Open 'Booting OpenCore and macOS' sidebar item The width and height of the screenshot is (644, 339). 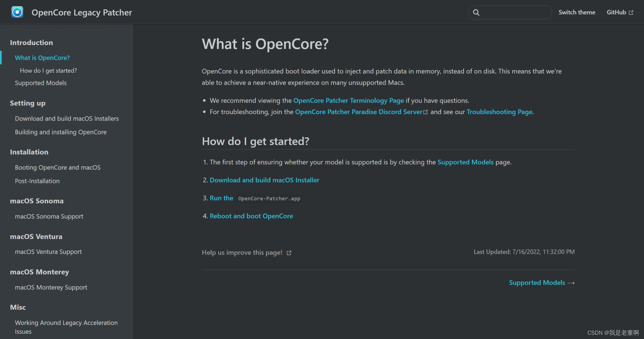click(58, 167)
